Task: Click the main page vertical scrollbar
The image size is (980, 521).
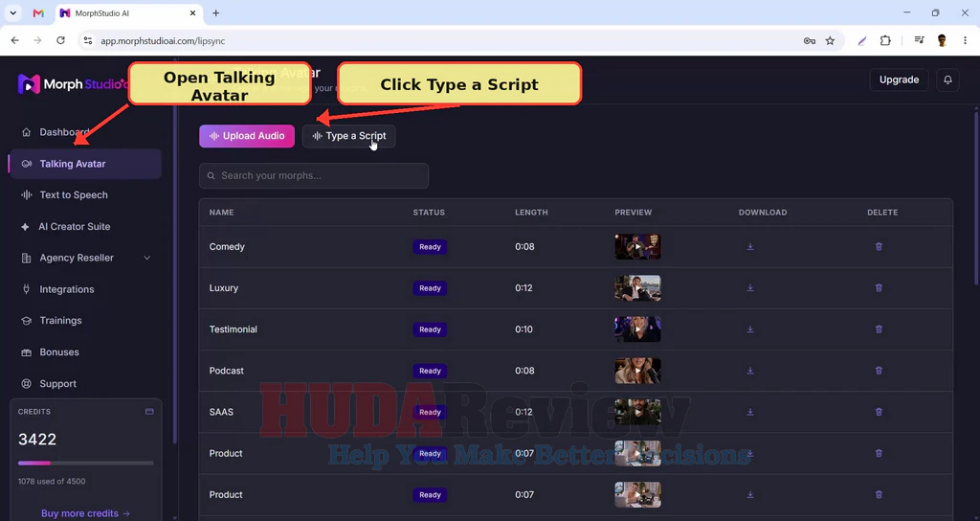Action: coord(976,200)
